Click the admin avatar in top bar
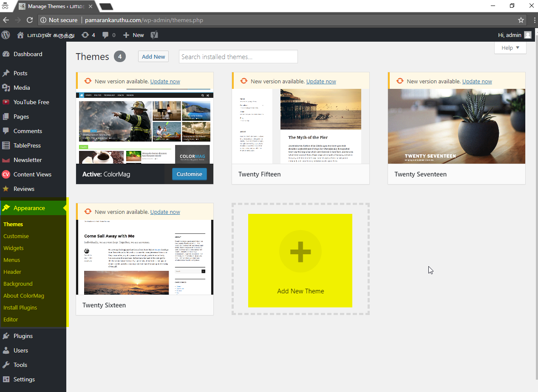 coord(528,35)
